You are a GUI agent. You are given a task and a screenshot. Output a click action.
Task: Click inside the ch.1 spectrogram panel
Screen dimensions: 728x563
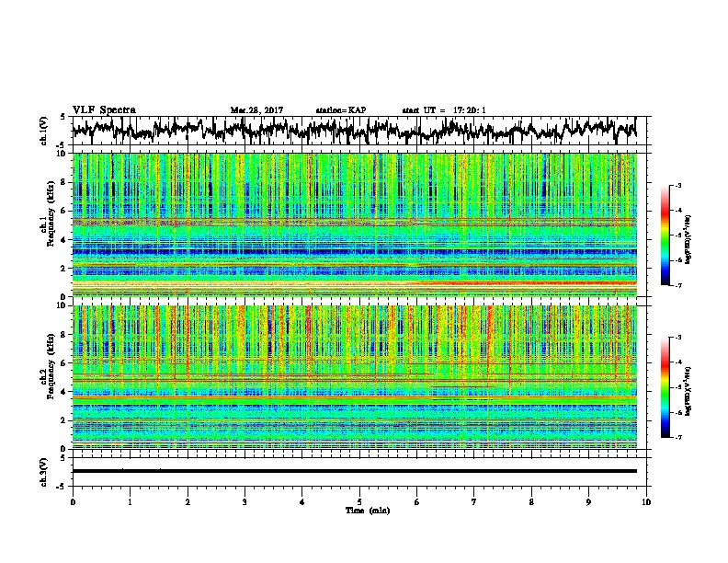[354, 224]
